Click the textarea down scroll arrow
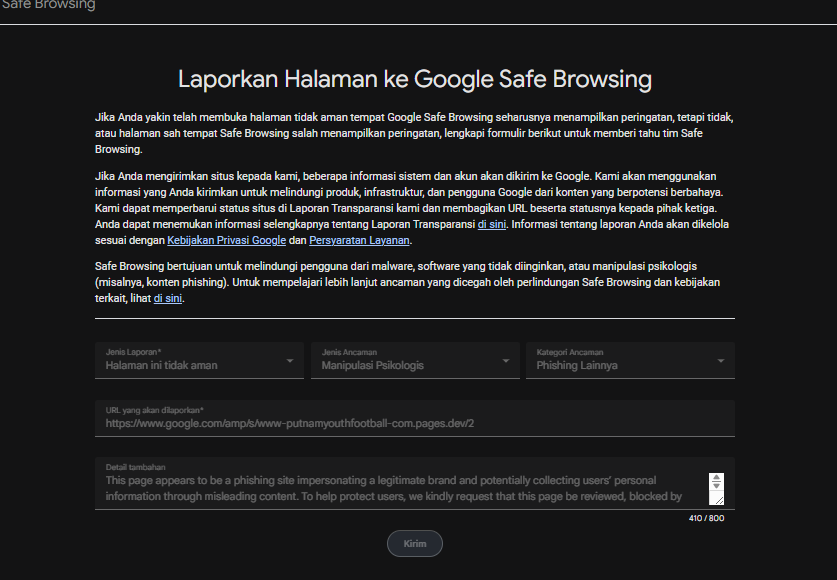 [x=716, y=486]
